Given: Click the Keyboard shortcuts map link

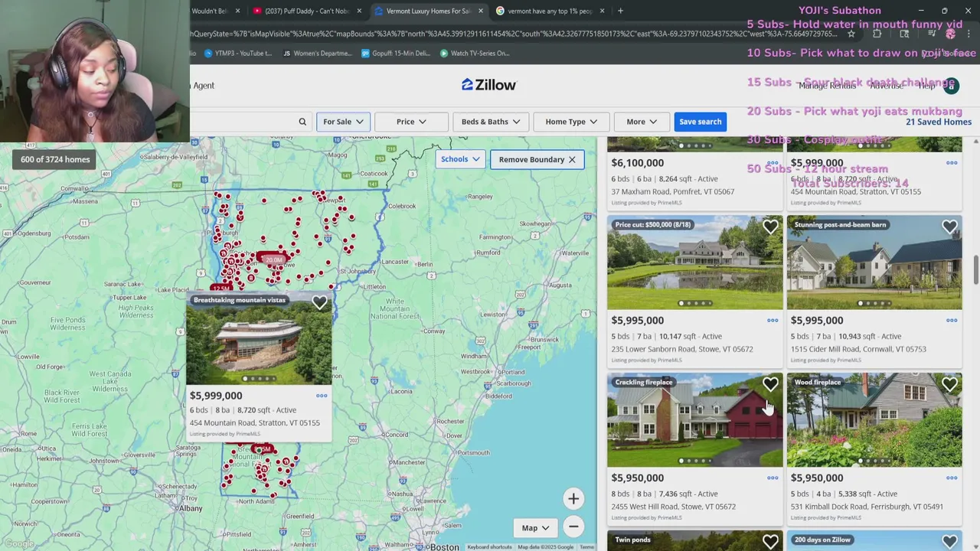Looking at the screenshot, I should (489, 547).
